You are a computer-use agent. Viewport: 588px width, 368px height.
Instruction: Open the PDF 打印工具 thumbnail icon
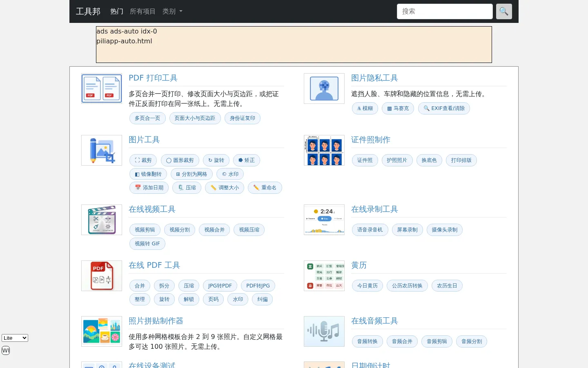click(102, 89)
